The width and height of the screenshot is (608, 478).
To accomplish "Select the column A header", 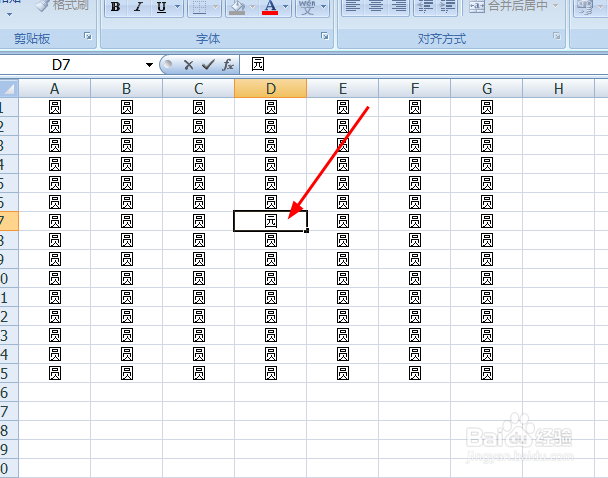I will click(55, 89).
